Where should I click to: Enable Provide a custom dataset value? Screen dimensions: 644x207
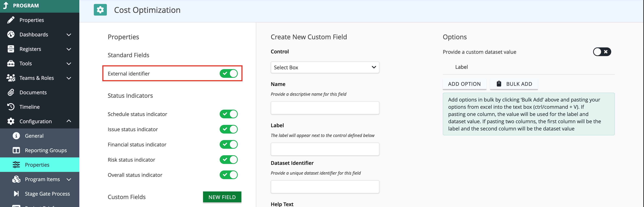coord(602,52)
